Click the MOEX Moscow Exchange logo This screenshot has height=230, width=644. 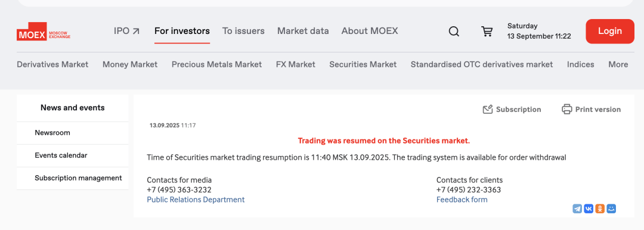(x=44, y=32)
